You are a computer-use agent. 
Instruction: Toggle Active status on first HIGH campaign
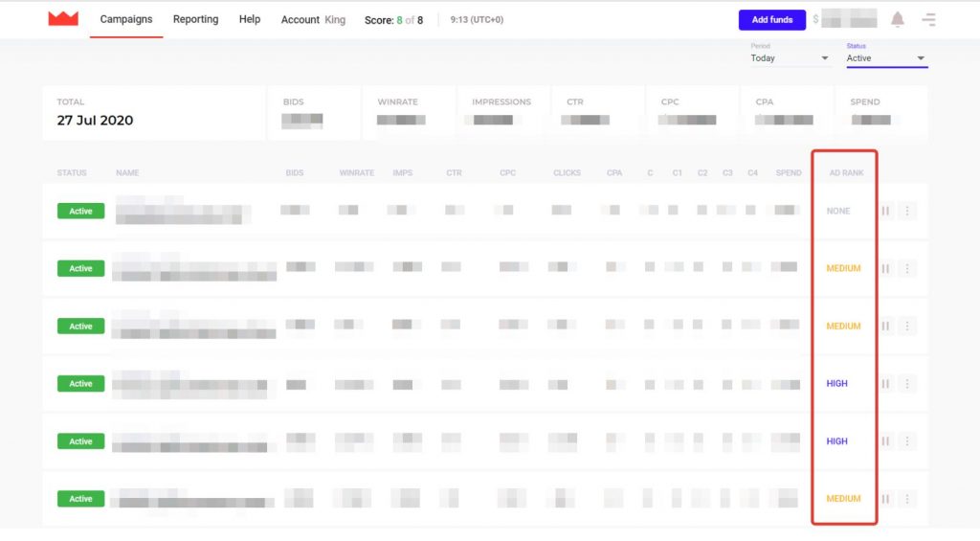click(x=80, y=383)
